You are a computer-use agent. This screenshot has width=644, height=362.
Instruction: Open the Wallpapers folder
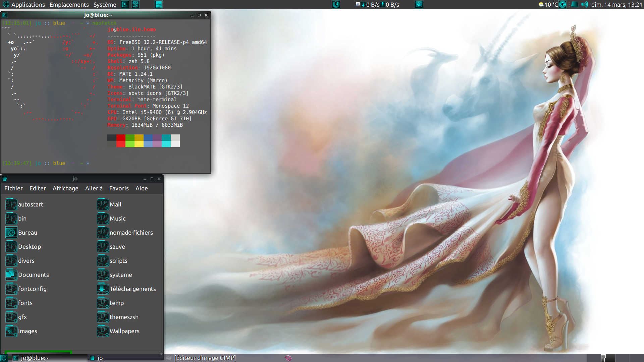[x=118, y=331]
